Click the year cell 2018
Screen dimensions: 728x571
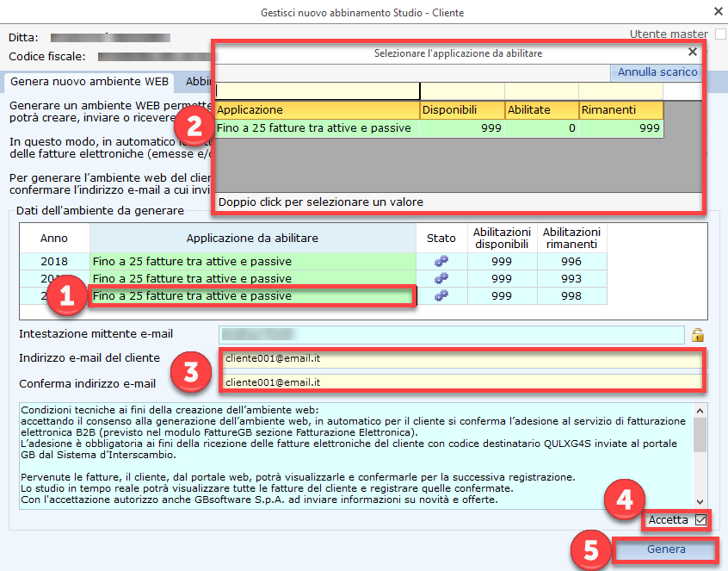54,262
